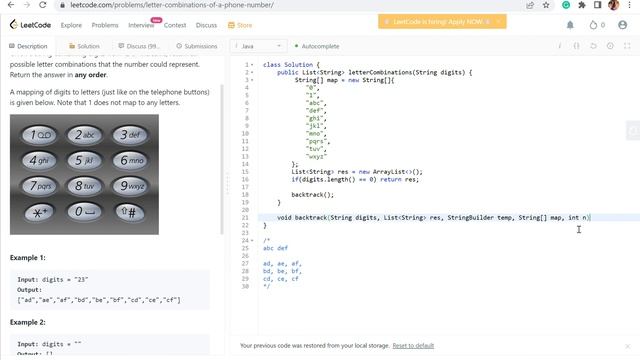The width and height of the screenshot is (640, 360).
Task: Switch to the Solution tab
Action: [84, 46]
